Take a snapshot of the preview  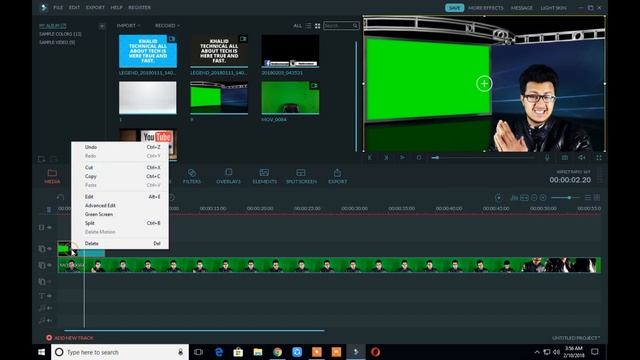565,158
